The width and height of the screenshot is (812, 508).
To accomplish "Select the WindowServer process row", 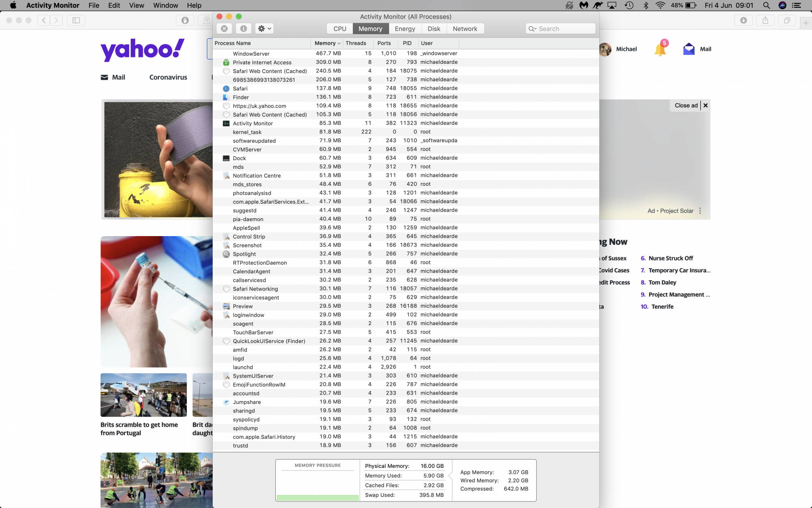I will click(x=406, y=53).
